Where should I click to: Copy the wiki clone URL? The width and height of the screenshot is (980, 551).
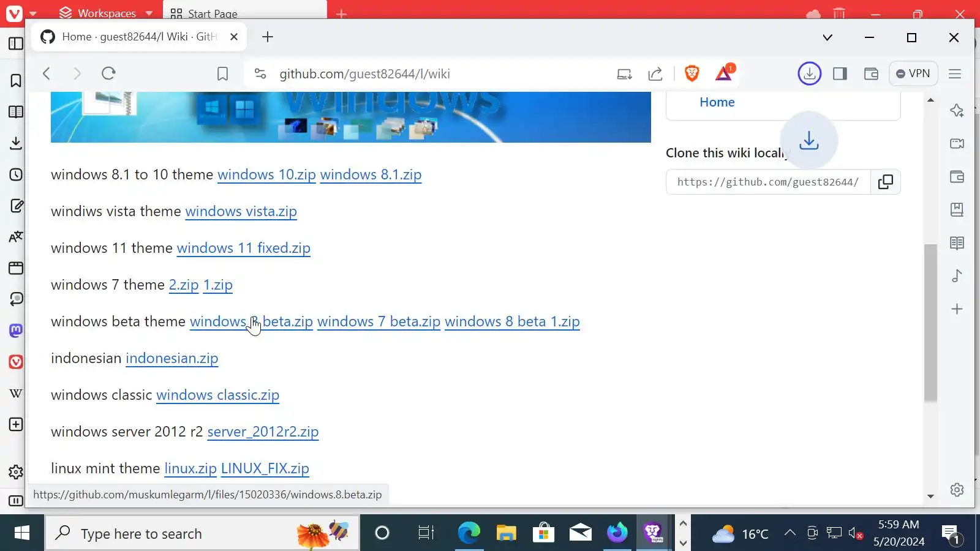tap(886, 182)
